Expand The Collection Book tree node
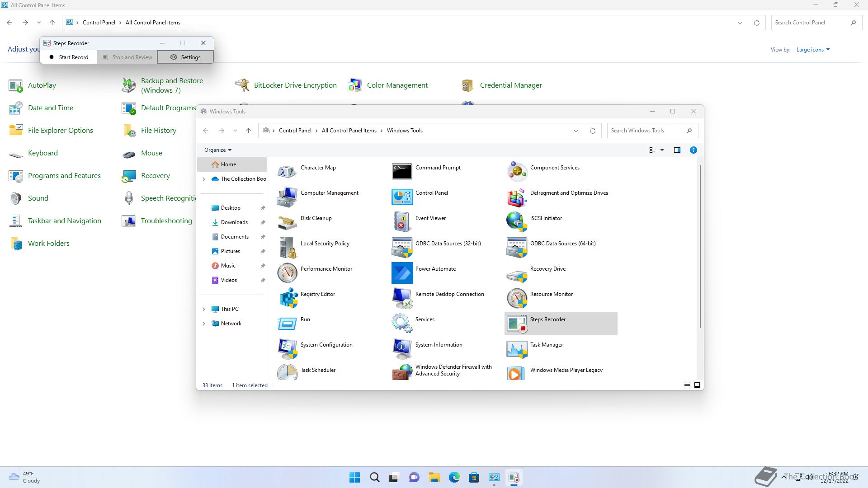Screen dimensions: 868x488 point(203,179)
